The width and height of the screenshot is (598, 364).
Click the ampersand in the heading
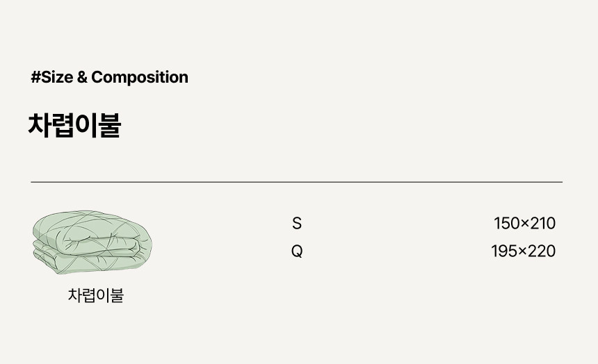click(82, 77)
